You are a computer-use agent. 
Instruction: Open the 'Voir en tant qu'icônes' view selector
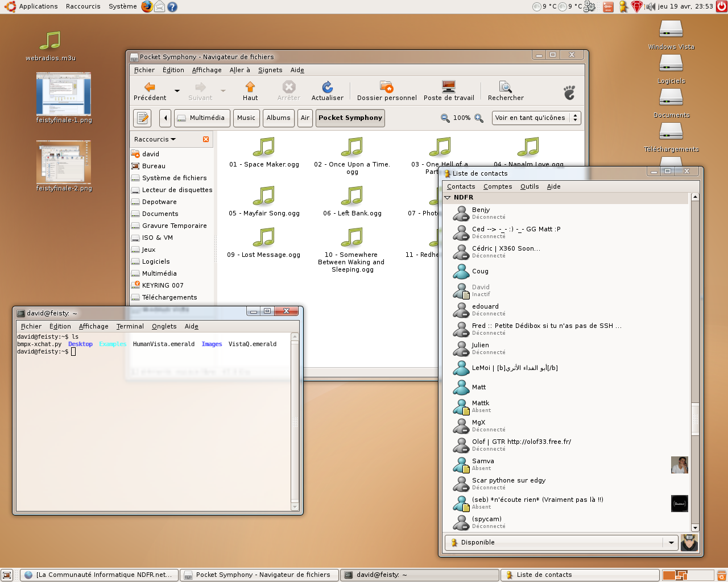tap(536, 118)
